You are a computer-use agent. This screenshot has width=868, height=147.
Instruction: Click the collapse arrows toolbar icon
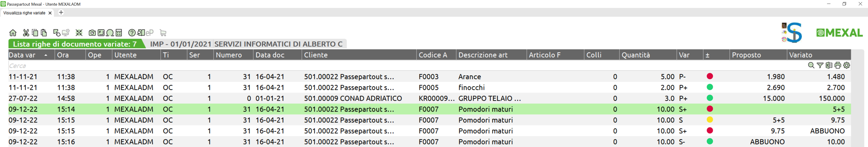(79, 33)
